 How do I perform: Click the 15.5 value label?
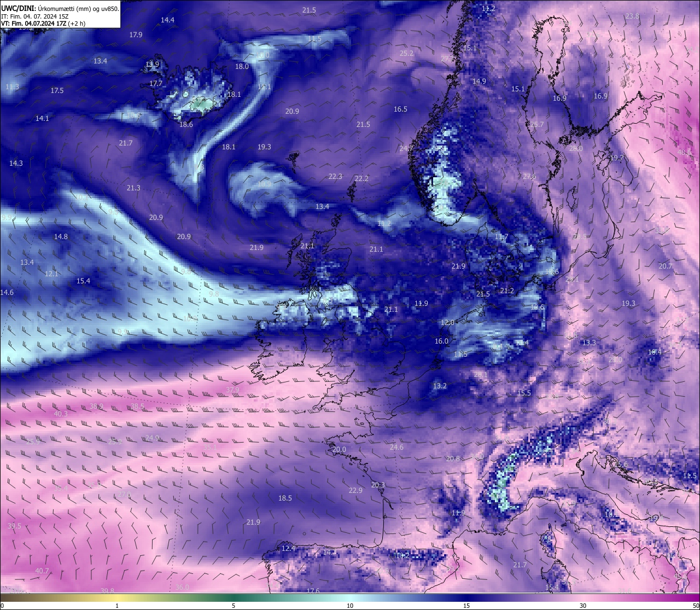pos(524,393)
